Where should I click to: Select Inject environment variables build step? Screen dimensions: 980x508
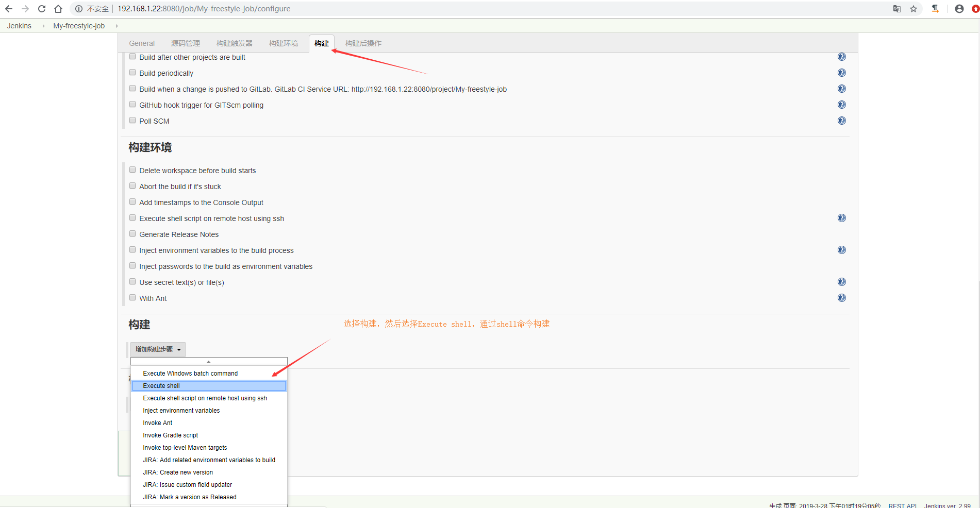point(209,411)
